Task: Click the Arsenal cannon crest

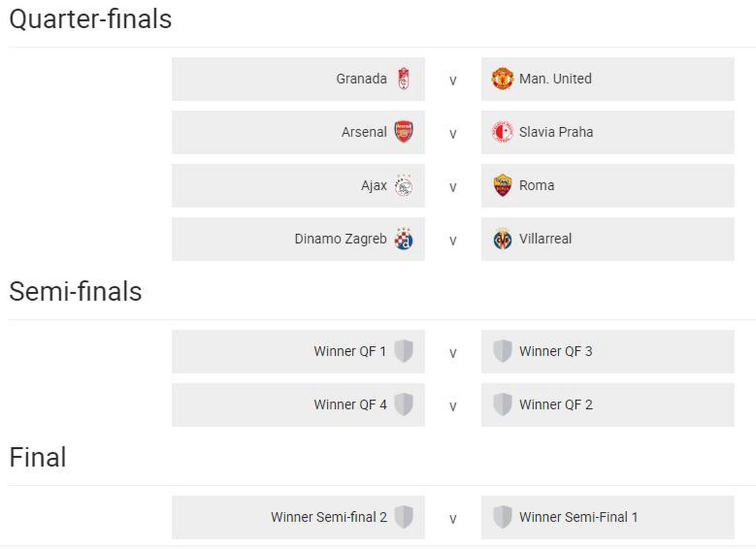Action: coord(403,132)
